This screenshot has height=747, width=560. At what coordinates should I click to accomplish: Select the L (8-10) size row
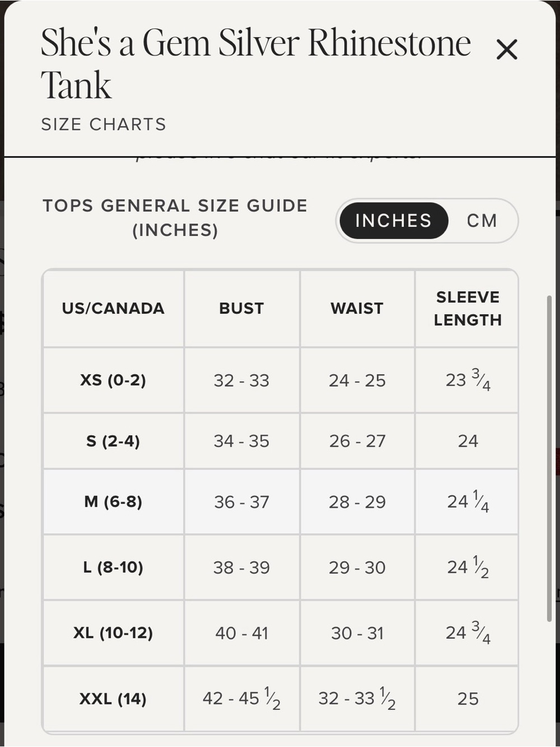tap(280, 567)
